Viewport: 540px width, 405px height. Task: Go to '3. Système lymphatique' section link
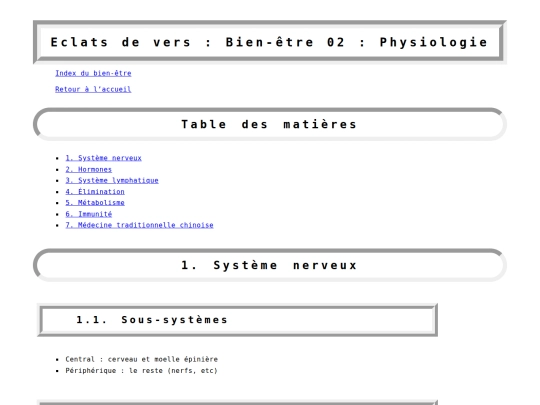(112, 180)
